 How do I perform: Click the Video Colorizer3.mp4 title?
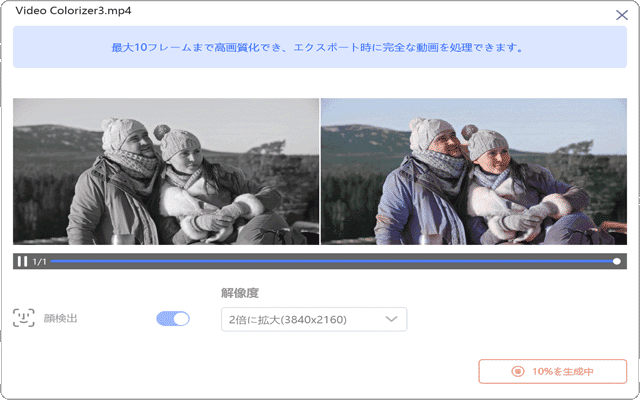[73, 11]
